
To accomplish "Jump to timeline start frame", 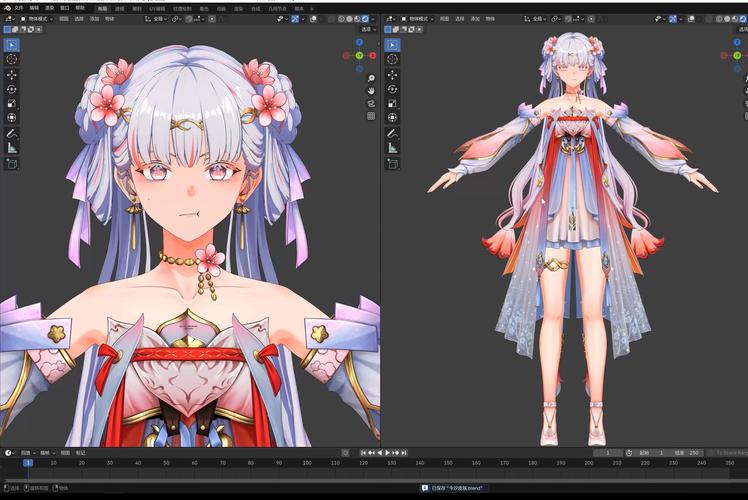I will click(x=363, y=453).
